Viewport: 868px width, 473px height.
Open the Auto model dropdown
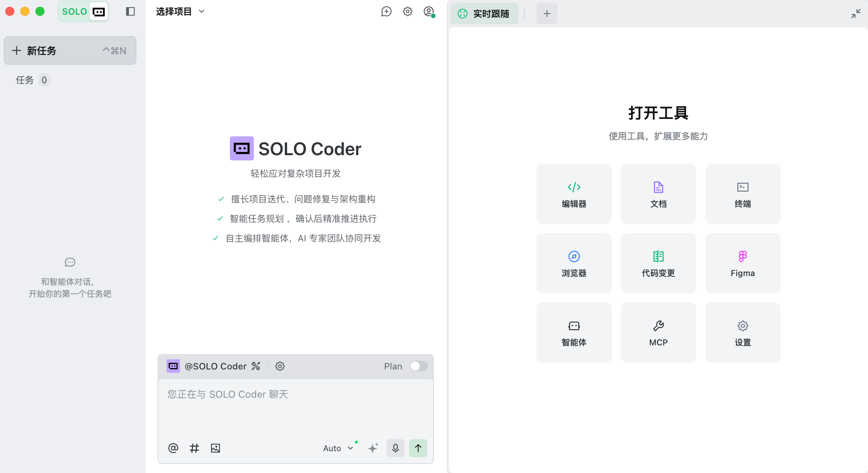point(338,448)
